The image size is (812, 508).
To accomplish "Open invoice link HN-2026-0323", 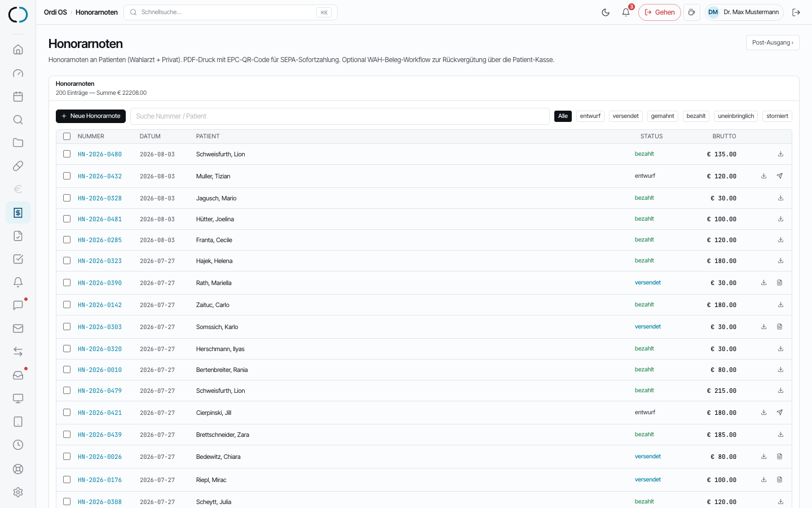I will pos(100,261).
